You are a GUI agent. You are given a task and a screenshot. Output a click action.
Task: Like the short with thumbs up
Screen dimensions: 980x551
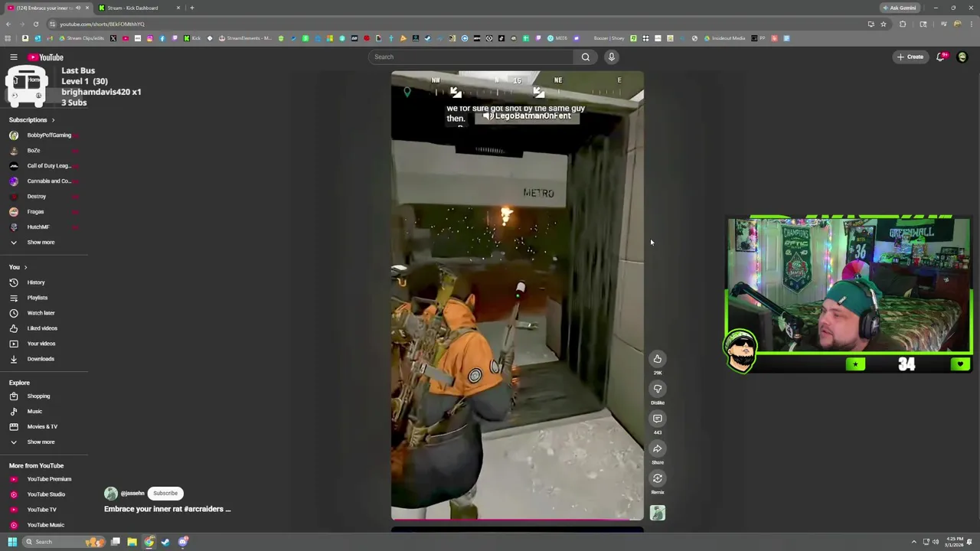(x=658, y=359)
